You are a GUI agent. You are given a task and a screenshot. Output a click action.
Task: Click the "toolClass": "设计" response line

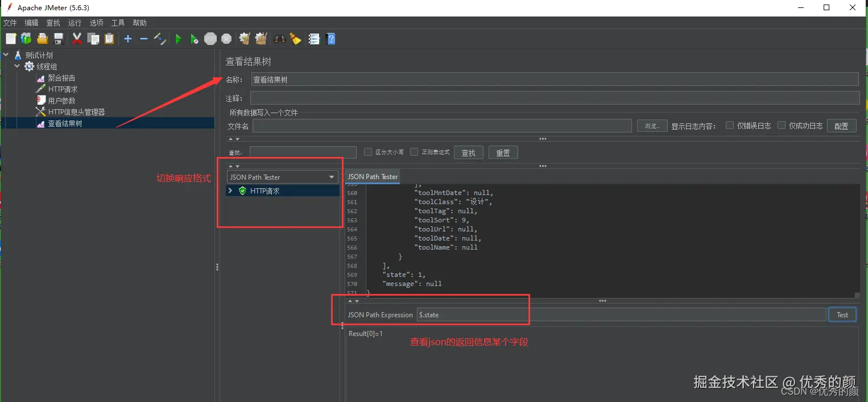pyautogui.click(x=453, y=202)
